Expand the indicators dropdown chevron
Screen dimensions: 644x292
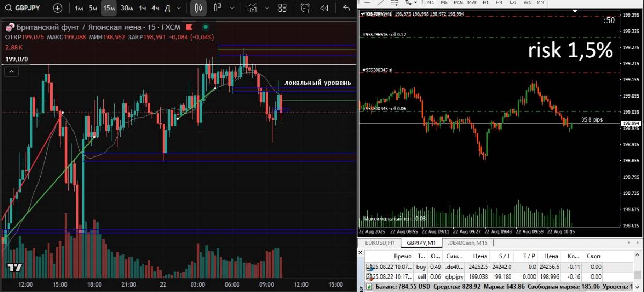[x=267, y=8]
